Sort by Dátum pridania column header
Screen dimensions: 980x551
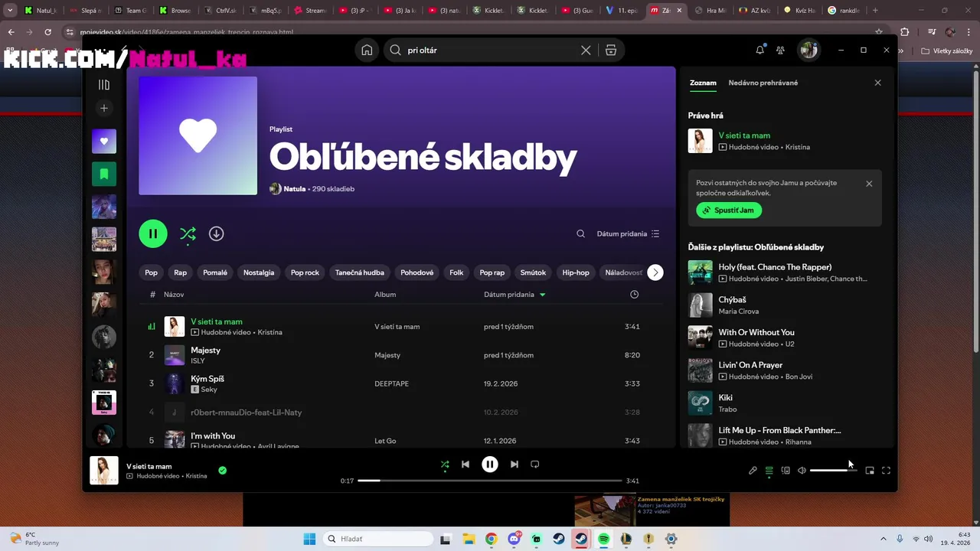[x=514, y=295]
